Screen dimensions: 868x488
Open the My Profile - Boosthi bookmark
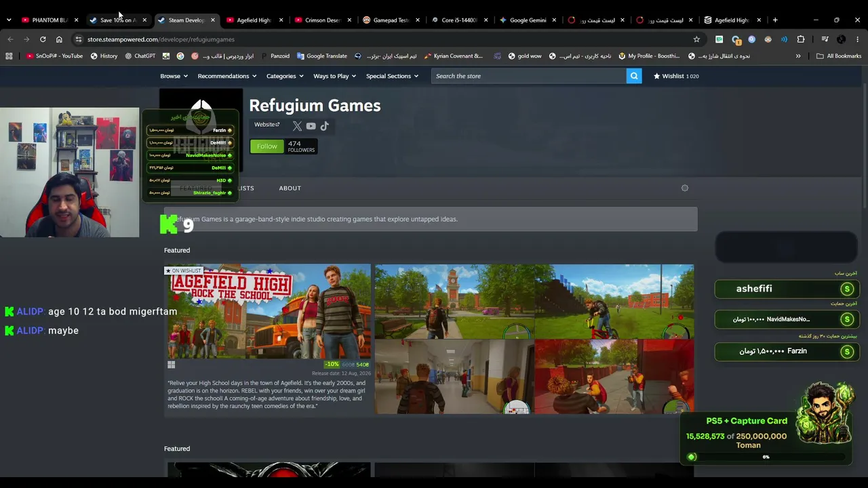coord(649,56)
